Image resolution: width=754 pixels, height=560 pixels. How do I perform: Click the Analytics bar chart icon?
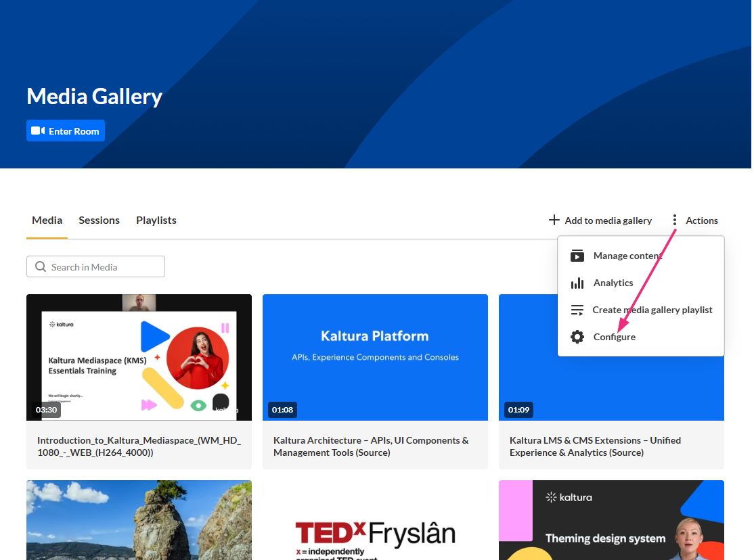pyautogui.click(x=577, y=283)
